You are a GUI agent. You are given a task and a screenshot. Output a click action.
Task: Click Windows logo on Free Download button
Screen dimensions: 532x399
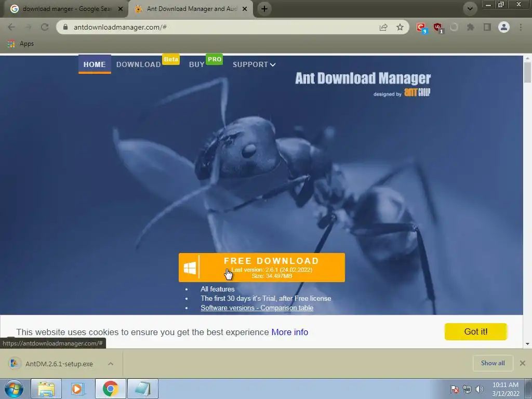click(190, 268)
